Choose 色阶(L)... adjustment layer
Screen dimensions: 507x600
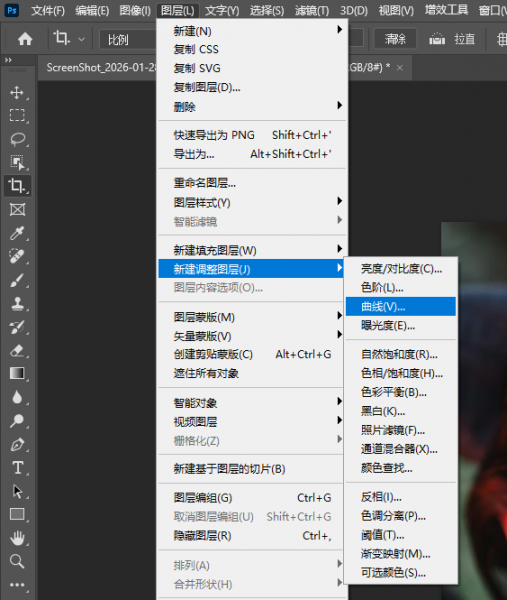[x=401, y=287]
